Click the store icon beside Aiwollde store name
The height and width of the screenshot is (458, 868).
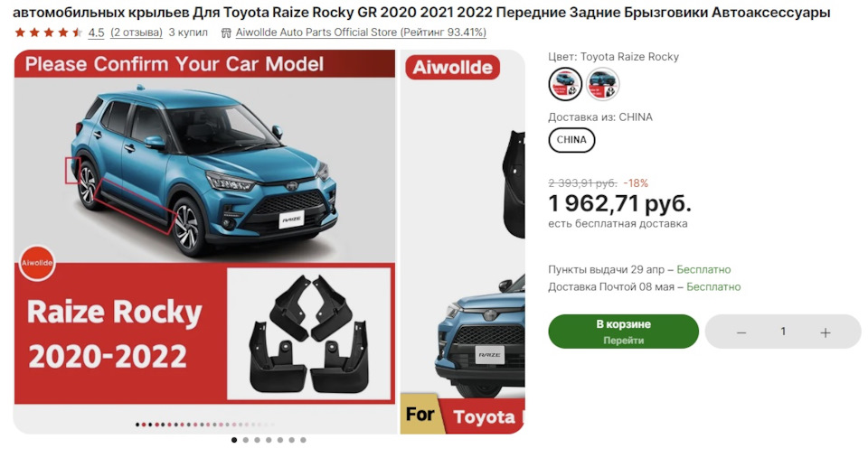pos(226,33)
